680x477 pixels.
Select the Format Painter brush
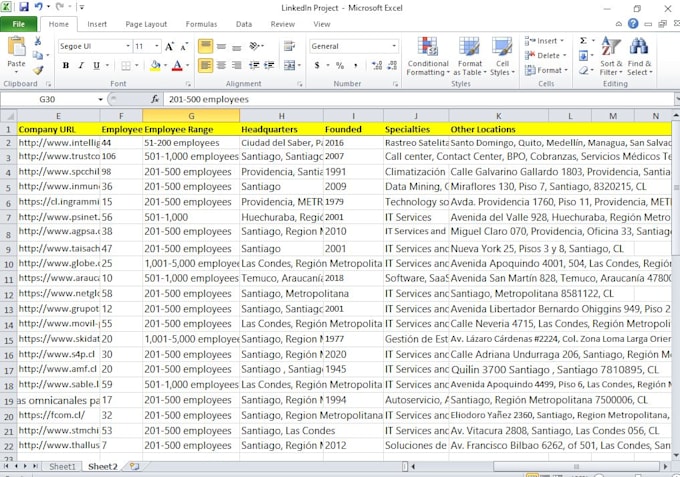[x=38, y=69]
